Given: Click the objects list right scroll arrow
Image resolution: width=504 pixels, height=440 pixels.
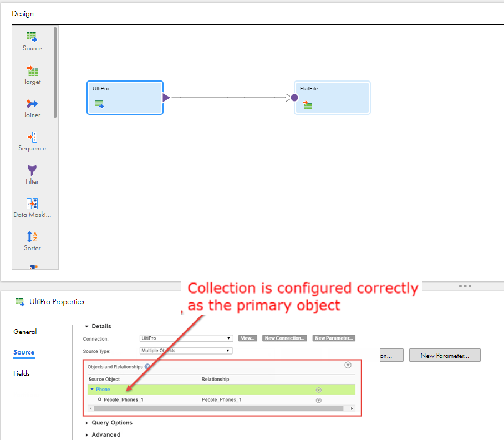Looking at the screenshot, I should 352,408.
